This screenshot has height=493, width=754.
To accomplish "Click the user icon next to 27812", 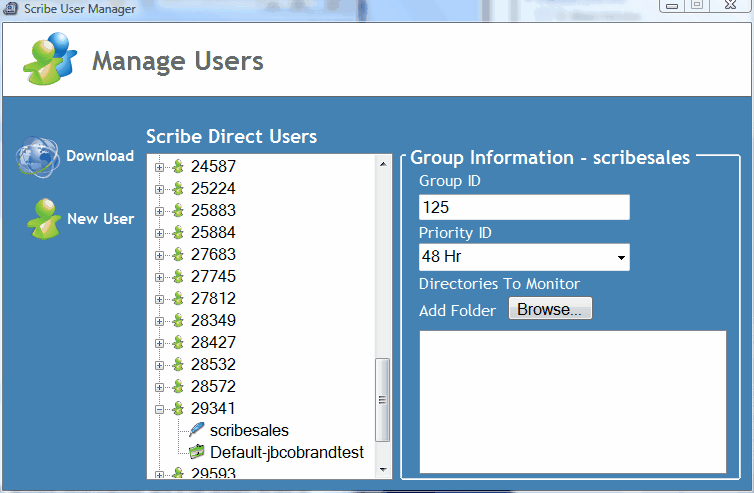I will pos(178,299).
